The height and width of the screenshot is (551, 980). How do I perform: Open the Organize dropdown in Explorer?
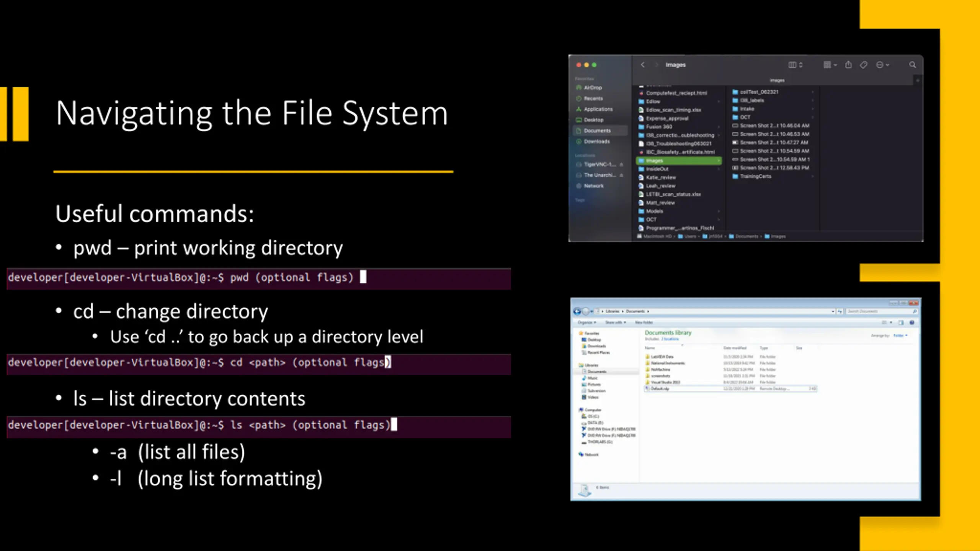click(x=587, y=323)
